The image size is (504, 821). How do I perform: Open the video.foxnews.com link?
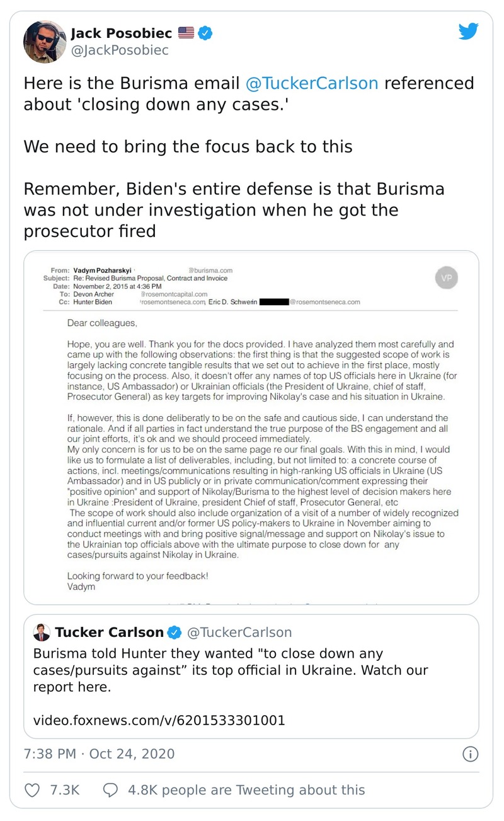(159, 719)
